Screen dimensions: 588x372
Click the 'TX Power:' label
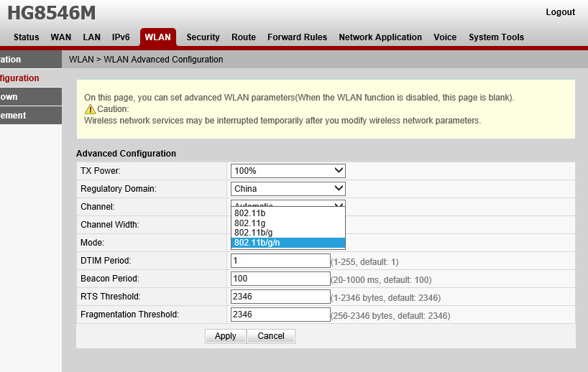tap(101, 171)
